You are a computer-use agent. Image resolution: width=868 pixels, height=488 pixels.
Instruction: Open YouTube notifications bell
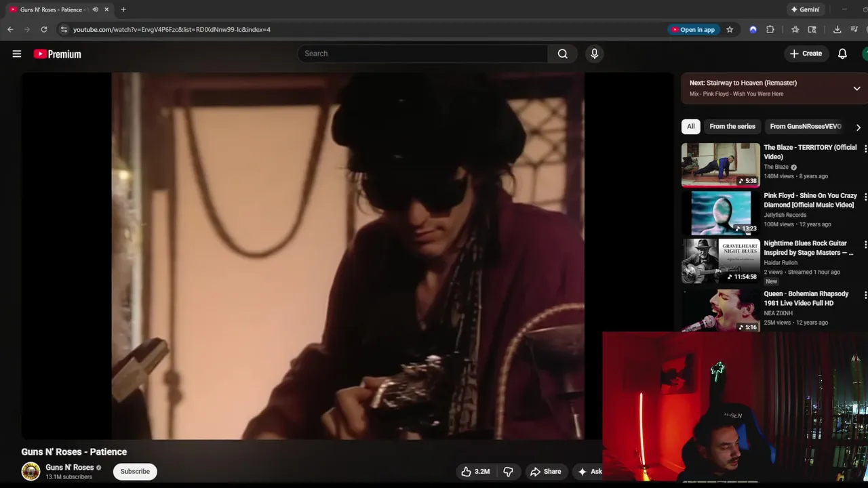[842, 54]
